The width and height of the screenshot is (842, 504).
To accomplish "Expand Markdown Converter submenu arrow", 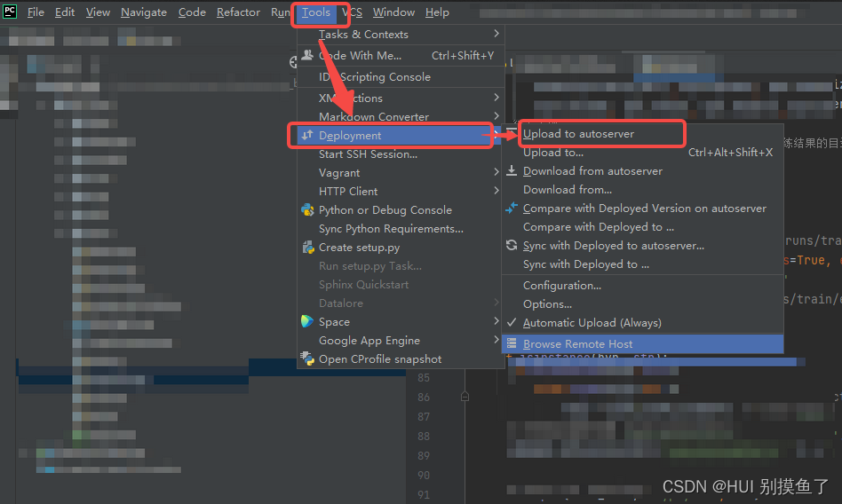I will (496, 116).
